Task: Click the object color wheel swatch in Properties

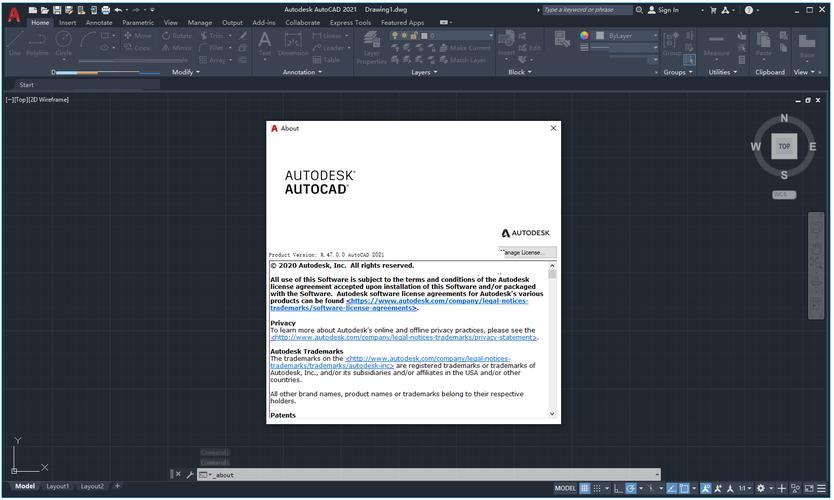Action: pyautogui.click(x=584, y=36)
